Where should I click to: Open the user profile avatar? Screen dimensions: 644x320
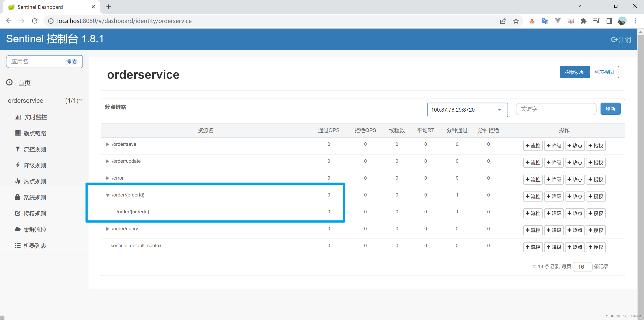[622, 21]
